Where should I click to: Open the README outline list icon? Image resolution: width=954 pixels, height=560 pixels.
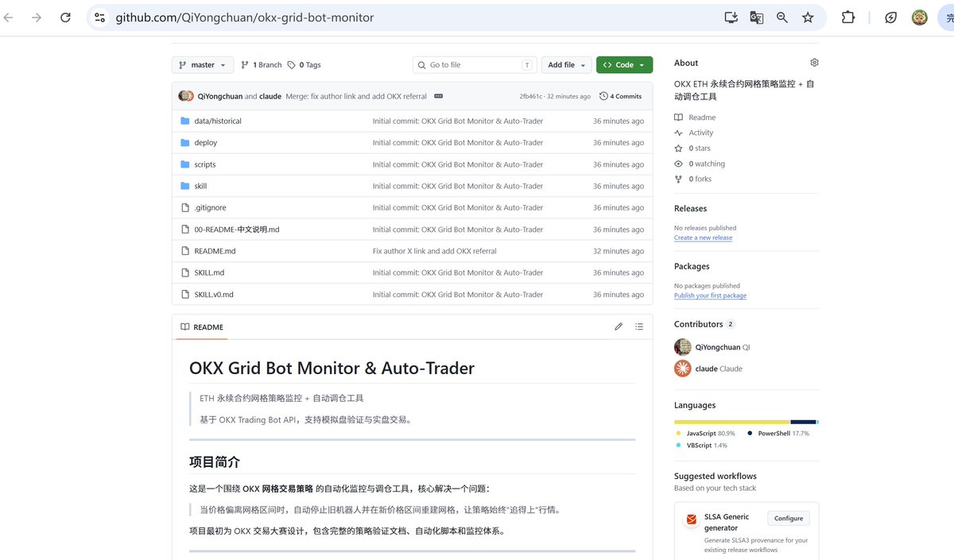point(639,326)
